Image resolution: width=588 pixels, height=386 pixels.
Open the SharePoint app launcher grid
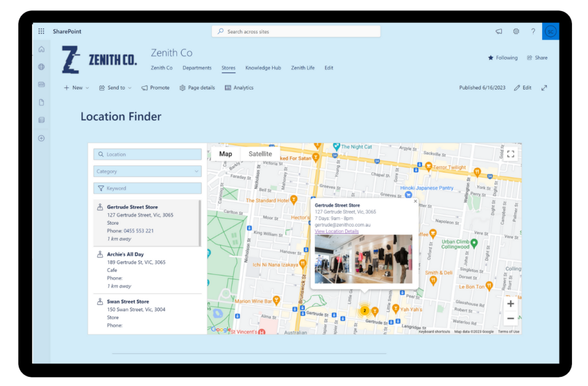(x=41, y=31)
